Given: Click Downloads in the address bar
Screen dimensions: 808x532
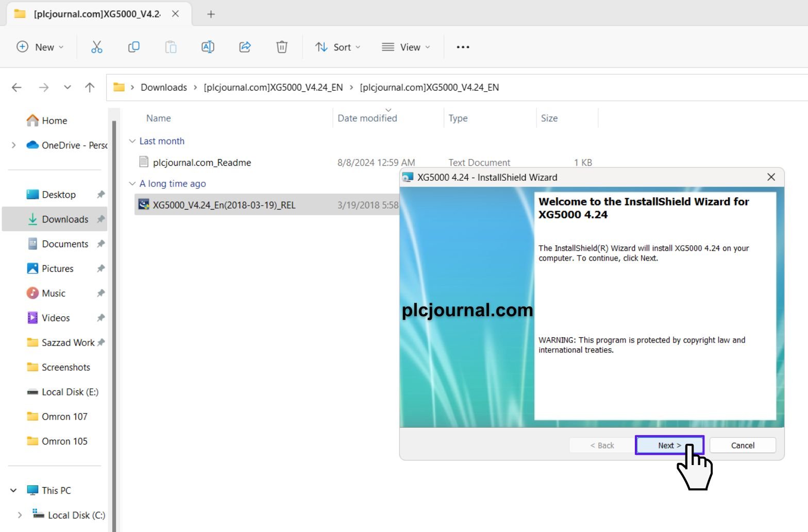Looking at the screenshot, I should [x=164, y=88].
